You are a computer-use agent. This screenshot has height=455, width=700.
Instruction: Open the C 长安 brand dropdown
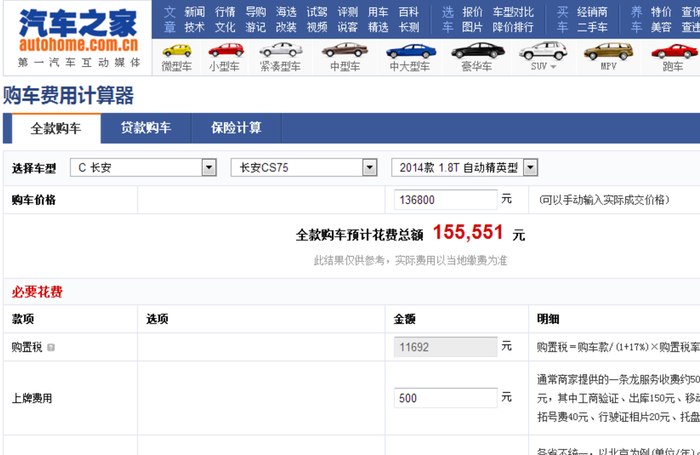143,168
